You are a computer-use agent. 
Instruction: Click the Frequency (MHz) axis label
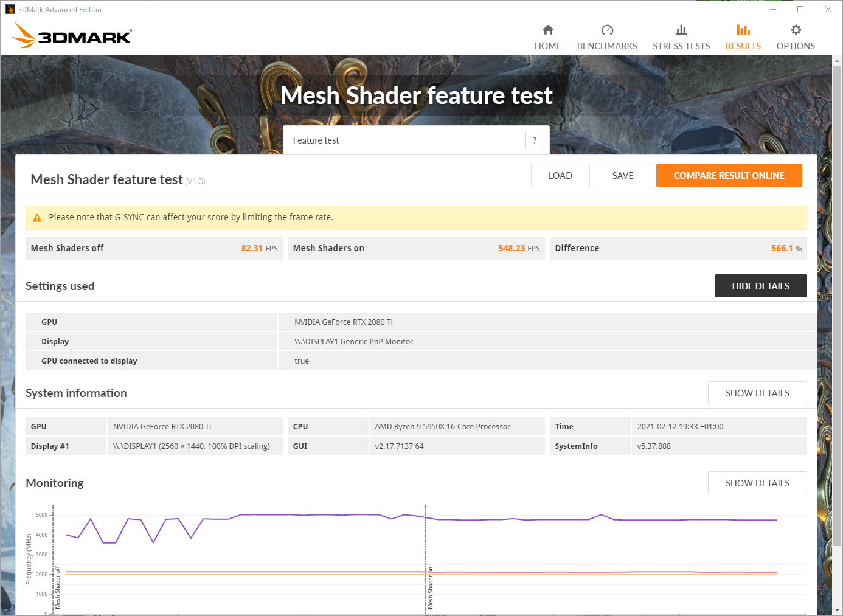click(x=29, y=559)
